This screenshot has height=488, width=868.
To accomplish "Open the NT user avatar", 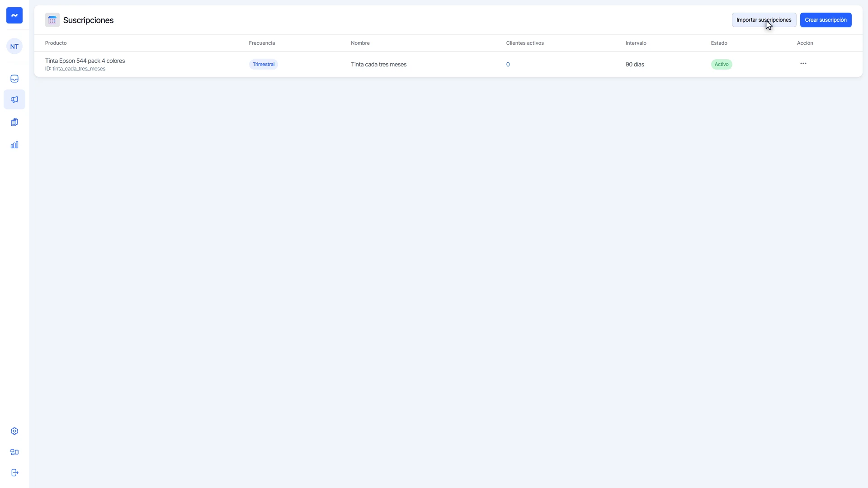I will click(14, 46).
